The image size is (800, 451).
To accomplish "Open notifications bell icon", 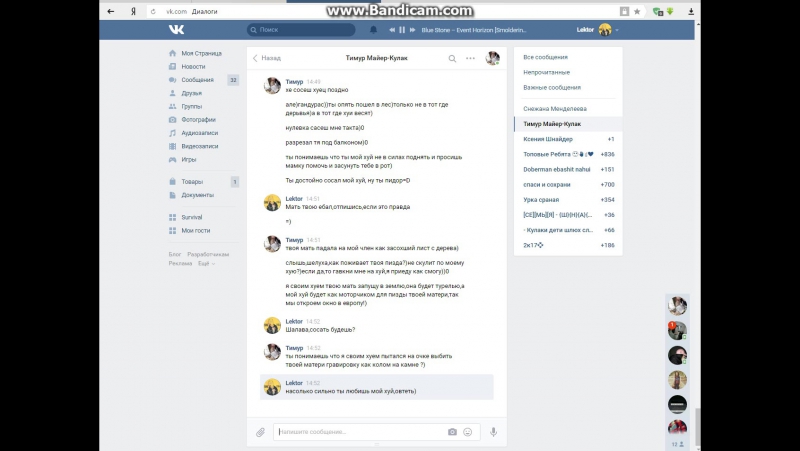I will pos(373,30).
